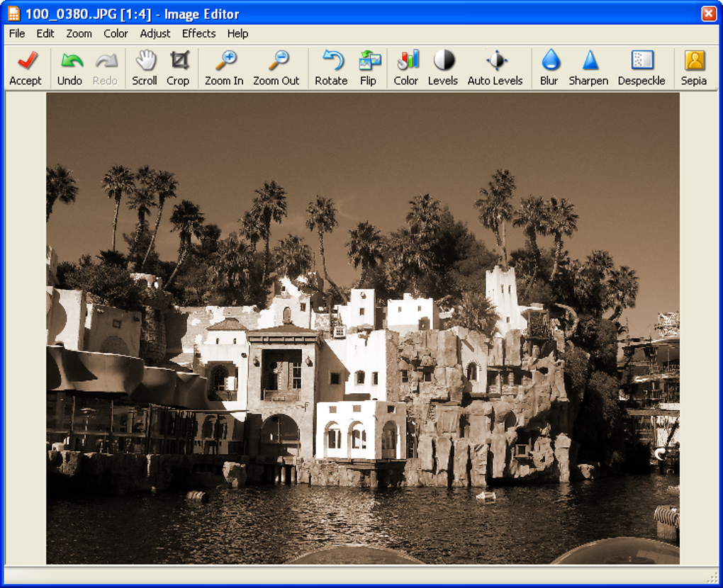The height and width of the screenshot is (588, 723).
Task: Open the Zoom menu
Action: (79, 33)
